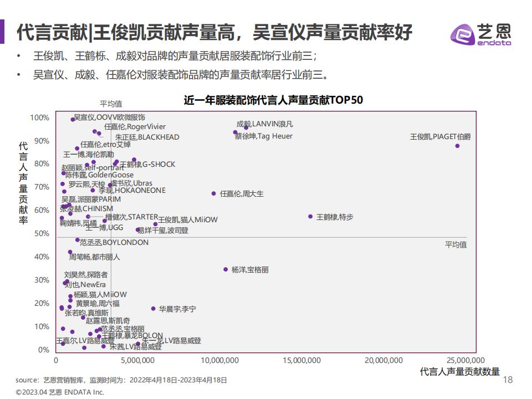Click data label 朱正廷,BLACKHEAD
The image size is (532, 399).
147,137
